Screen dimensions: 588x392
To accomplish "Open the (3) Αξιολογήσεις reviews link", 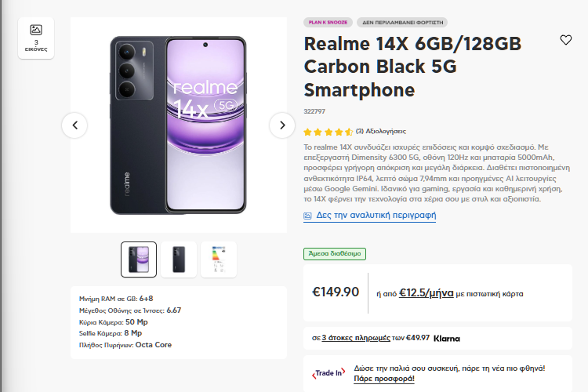I will coord(380,131).
